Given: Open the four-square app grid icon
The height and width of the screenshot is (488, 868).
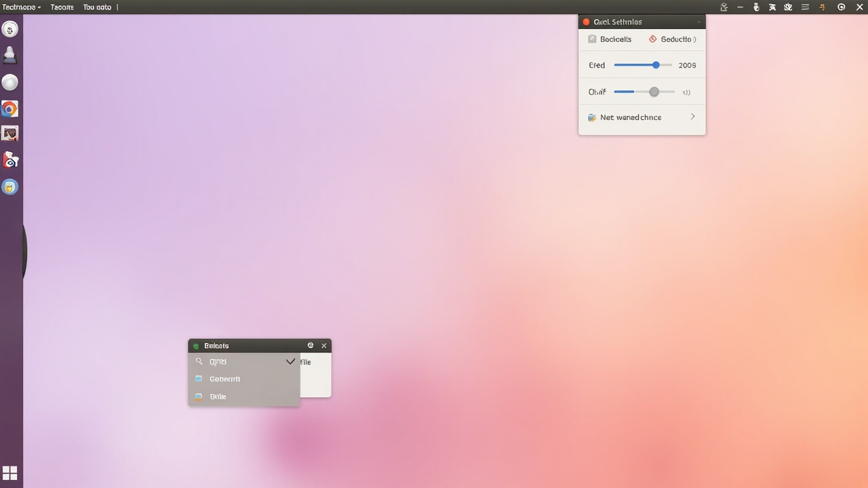Looking at the screenshot, I should point(10,473).
